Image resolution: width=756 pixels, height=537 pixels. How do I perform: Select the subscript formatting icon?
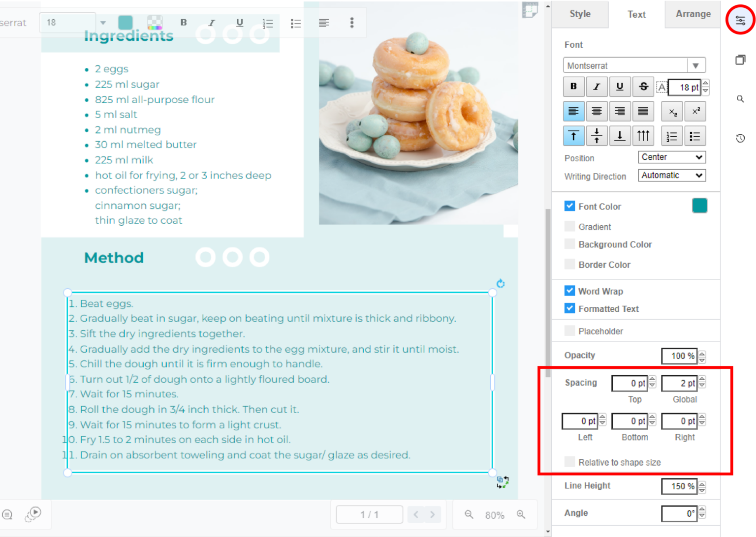tap(672, 112)
